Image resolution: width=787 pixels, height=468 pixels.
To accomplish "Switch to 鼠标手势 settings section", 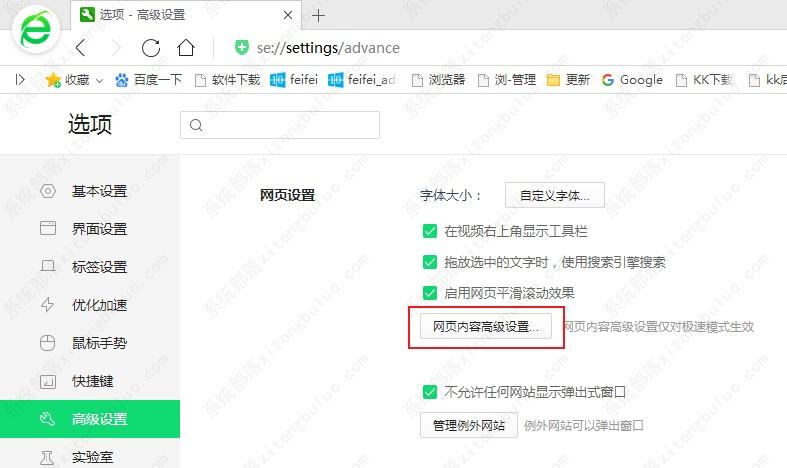I will coord(99,343).
